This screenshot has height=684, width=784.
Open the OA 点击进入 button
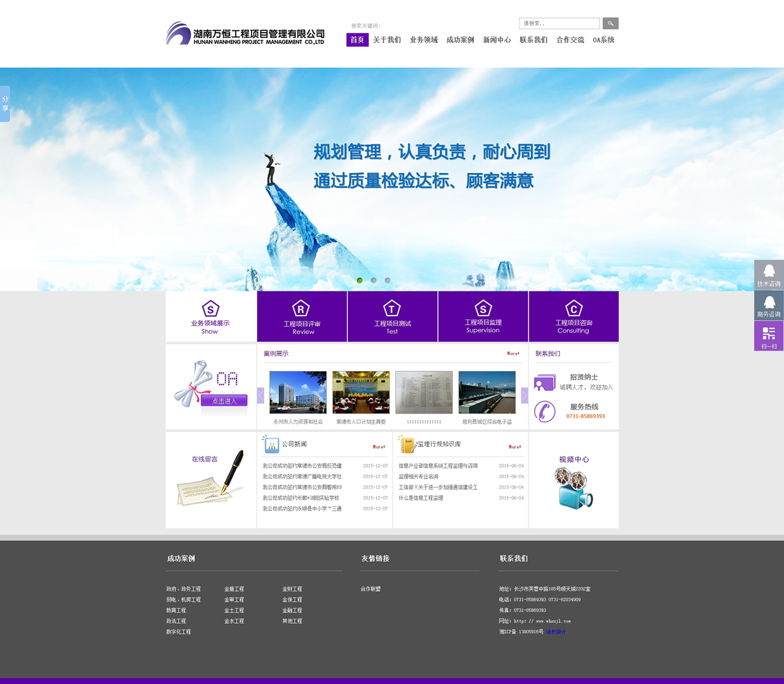(224, 400)
